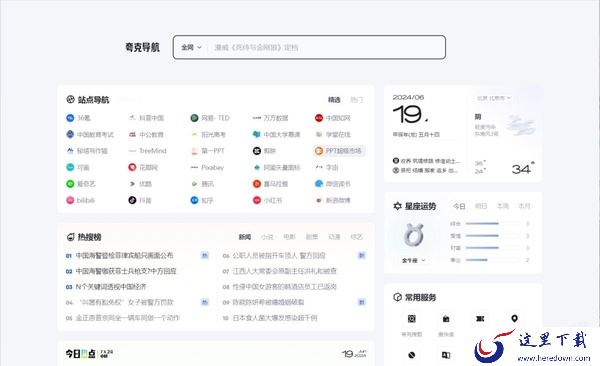Viewport: 600px width, 366px height.
Task: Open the orange 喜马拉雅 site icon
Action: point(257,184)
